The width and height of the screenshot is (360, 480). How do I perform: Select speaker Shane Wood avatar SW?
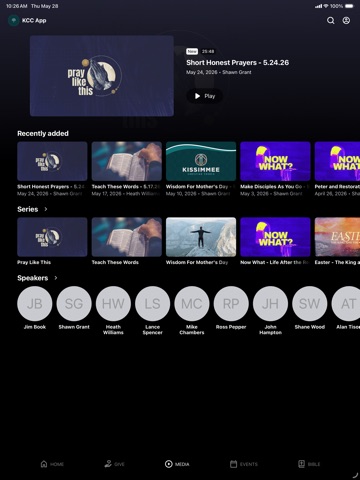pyautogui.click(x=310, y=304)
